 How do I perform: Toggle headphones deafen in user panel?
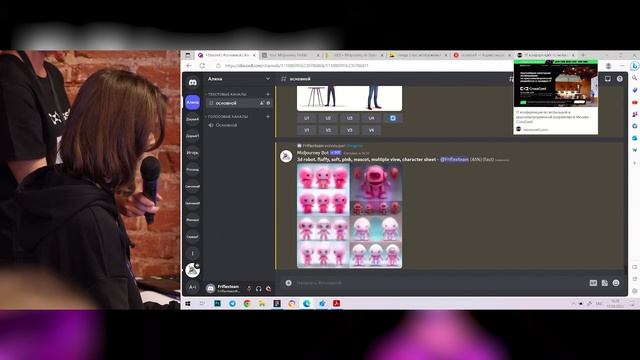click(x=259, y=289)
